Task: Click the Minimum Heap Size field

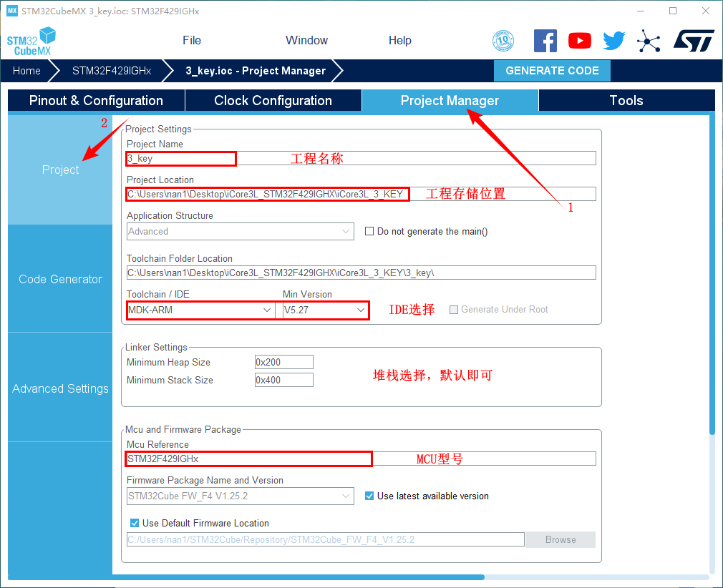Action: coord(283,362)
